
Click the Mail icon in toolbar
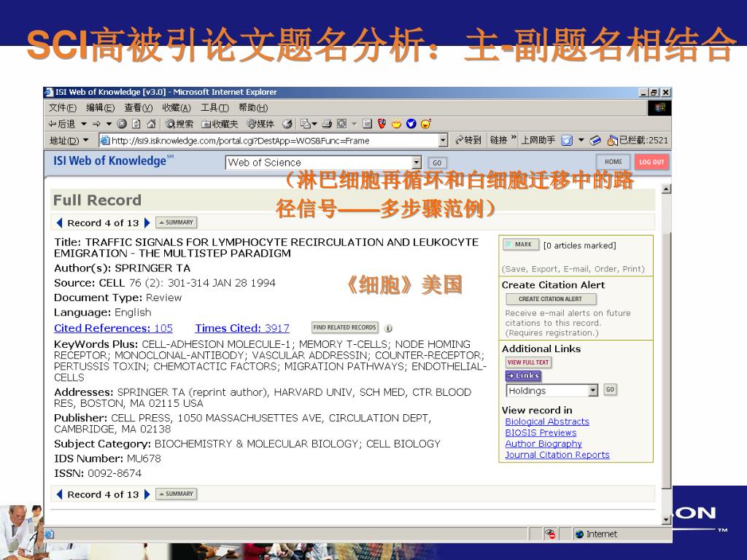click(306, 124)
